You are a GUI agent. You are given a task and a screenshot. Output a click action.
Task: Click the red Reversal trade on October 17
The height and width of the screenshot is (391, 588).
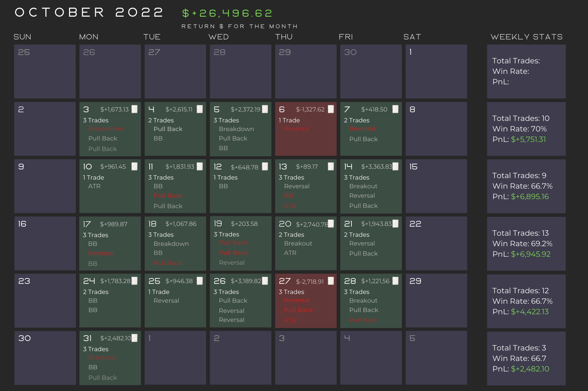[101, 253]
